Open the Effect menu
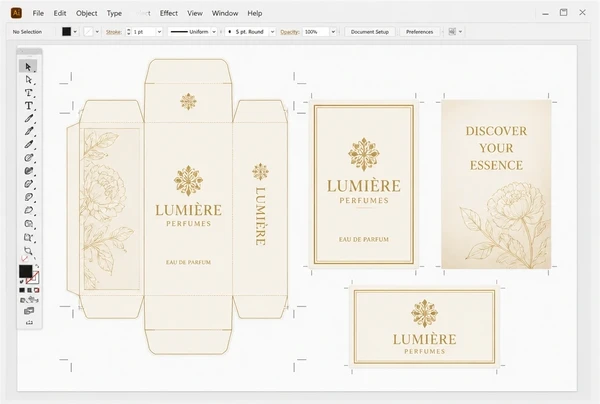Image resolution: width=600 pixels, height=404 pixels. point(169,13)
